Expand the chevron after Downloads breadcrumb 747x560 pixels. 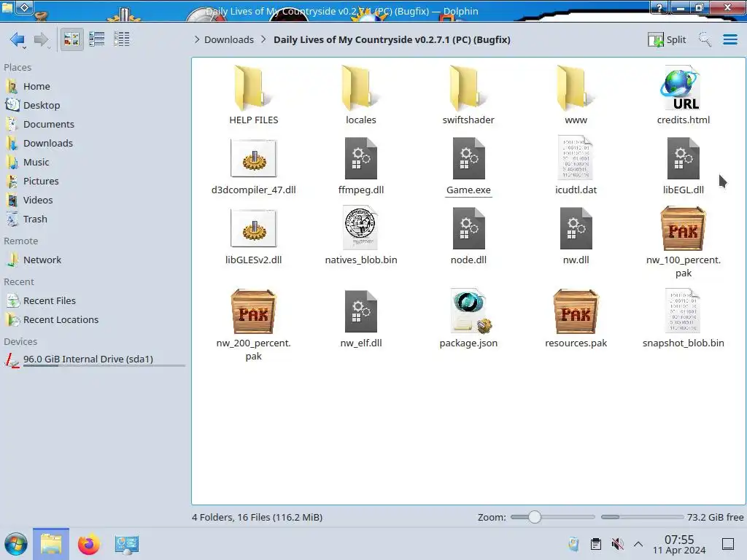coord(263,39)
